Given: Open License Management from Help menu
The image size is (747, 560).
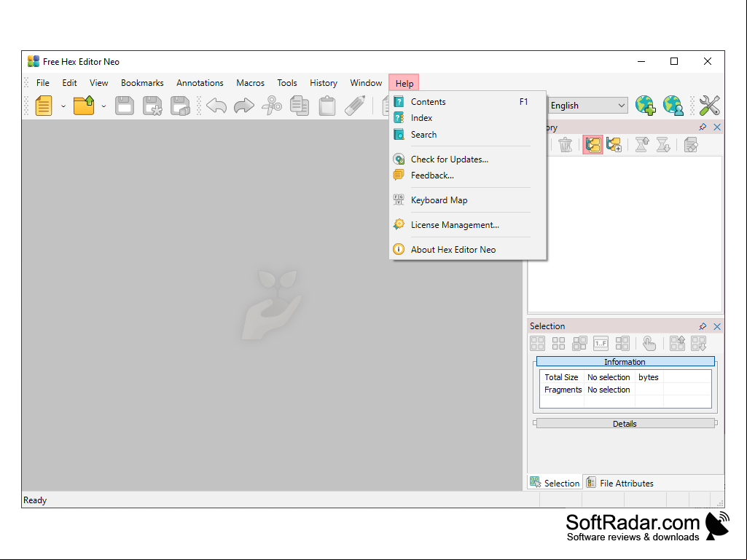Looking at the screenshot, I should click(468, 225).
